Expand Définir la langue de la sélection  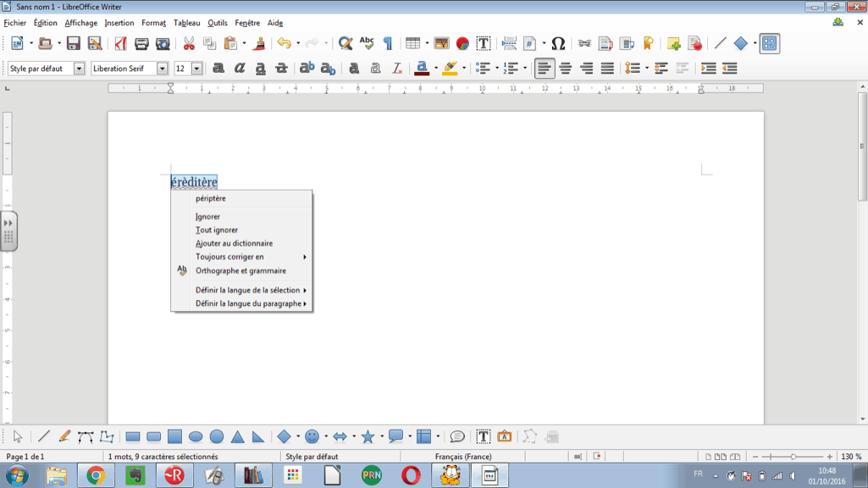[242, 291]
